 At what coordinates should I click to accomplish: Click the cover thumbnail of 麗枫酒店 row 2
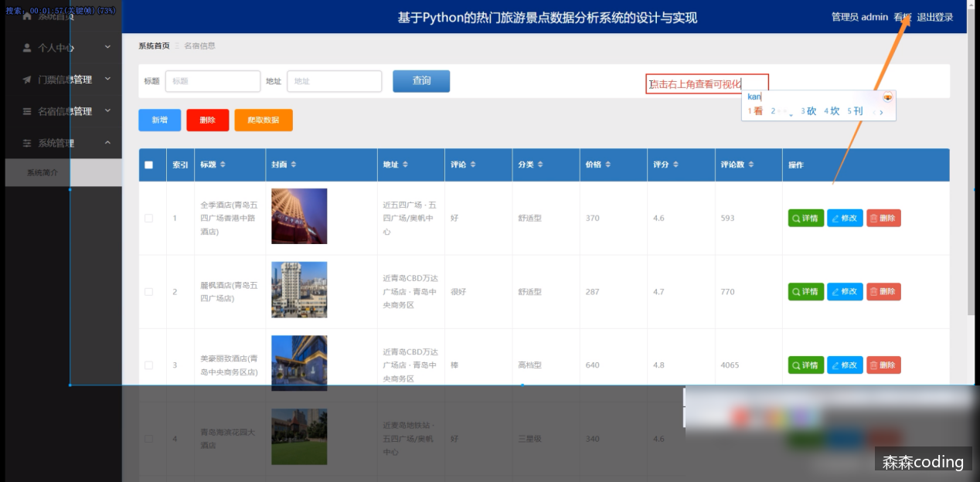pos(299,290)
